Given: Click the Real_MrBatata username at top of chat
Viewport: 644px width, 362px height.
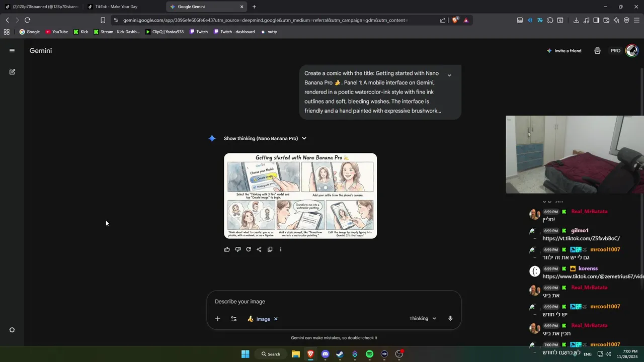Looking at the screenshot, I should pyautogui.click(x=589, y=212).
